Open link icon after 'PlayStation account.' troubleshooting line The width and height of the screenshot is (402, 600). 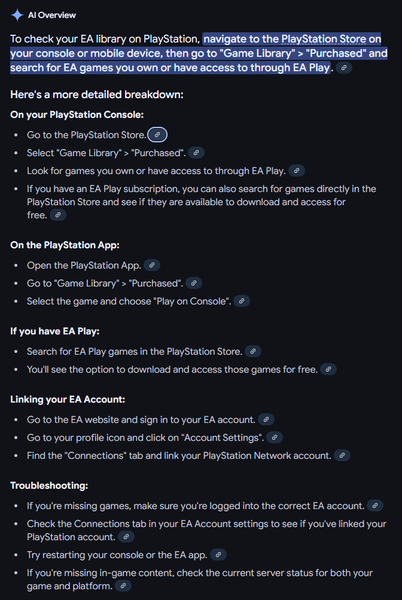pos(126,537)
